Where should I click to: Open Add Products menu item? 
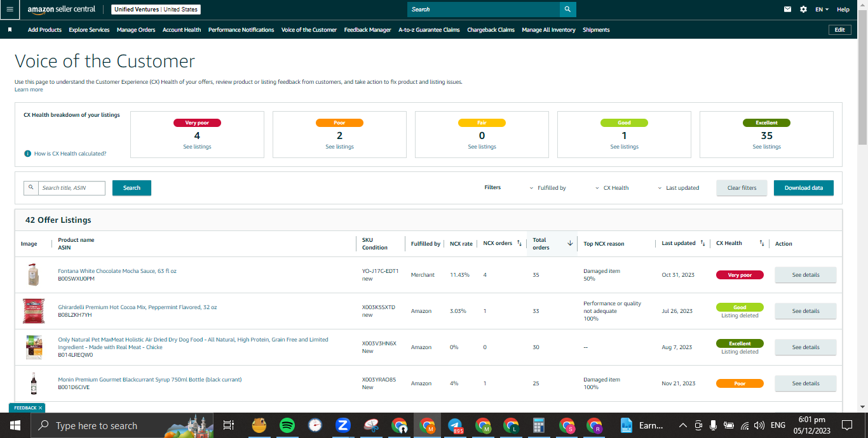pos(44,30)
